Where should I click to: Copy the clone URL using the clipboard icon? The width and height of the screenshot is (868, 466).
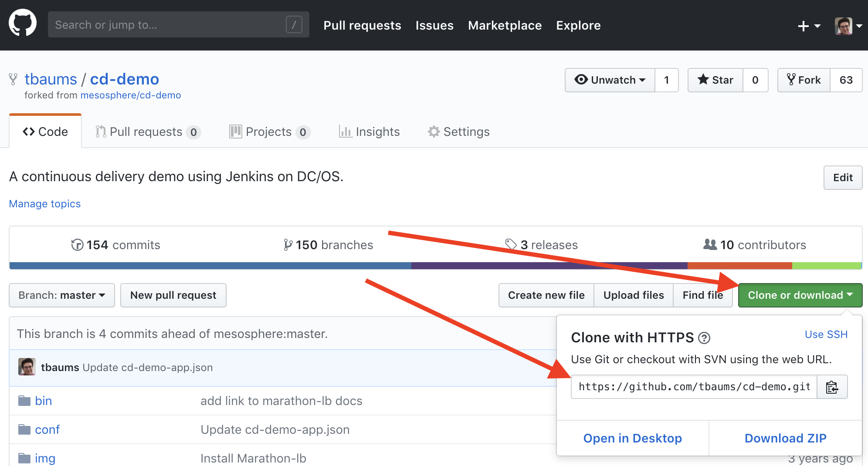(832, 387)
